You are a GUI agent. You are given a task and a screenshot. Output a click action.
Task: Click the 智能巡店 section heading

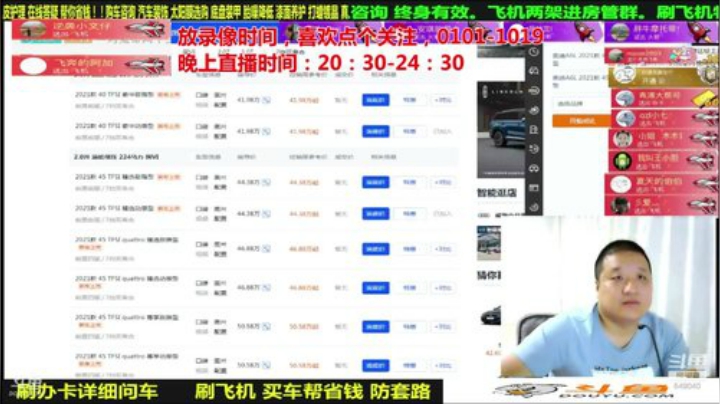click(x=497, y=193)
